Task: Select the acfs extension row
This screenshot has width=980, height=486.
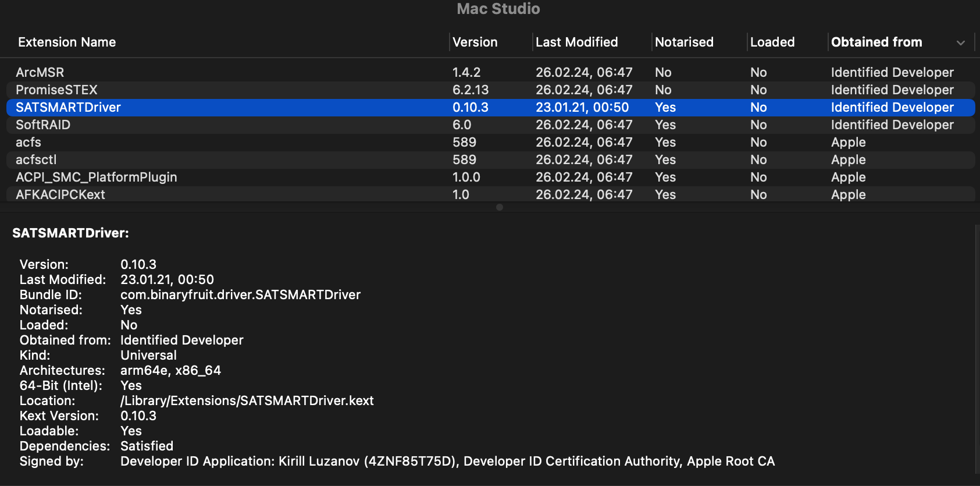Action: pyautogui.click(x=490, y=143)
